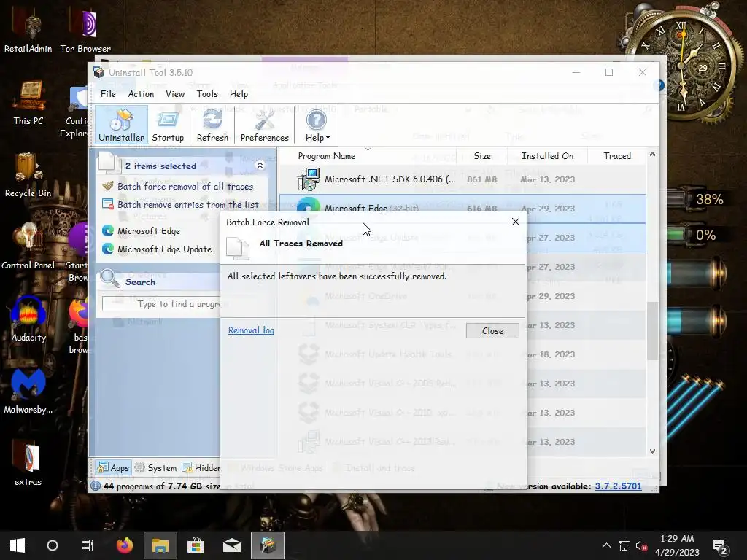Open the Tools menu
Screen dimensions: 747x560
(x=207, y=94)
